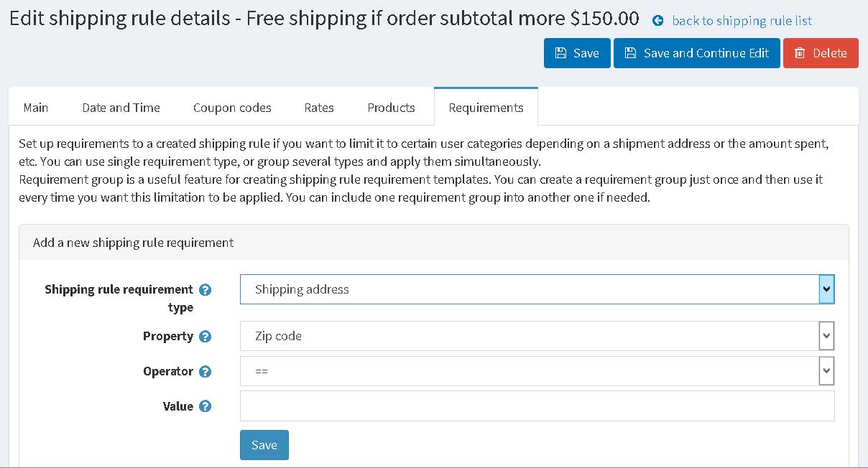
Task: Click the trash icon on Delete button
Action: coord(800,53)
